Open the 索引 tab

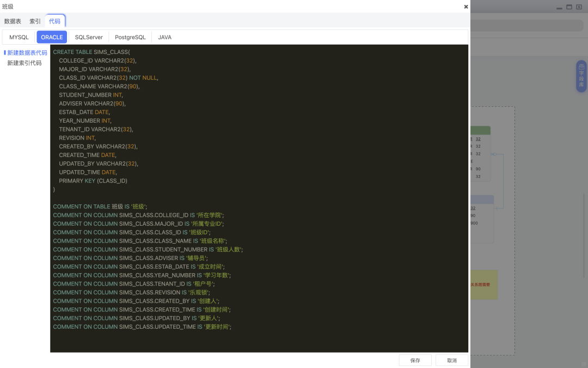click(x=35, y=21)
